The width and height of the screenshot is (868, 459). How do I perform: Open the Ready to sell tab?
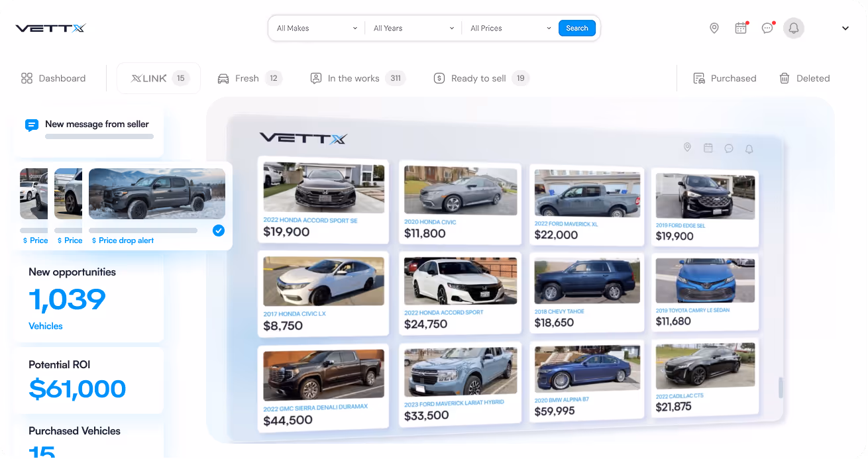pyautogui.click(x=481, y=78)
